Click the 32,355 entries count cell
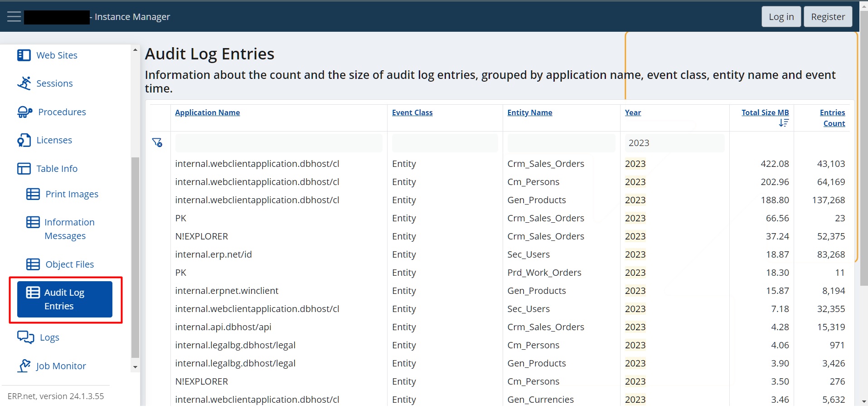868x415 pixels. point(831,309)
